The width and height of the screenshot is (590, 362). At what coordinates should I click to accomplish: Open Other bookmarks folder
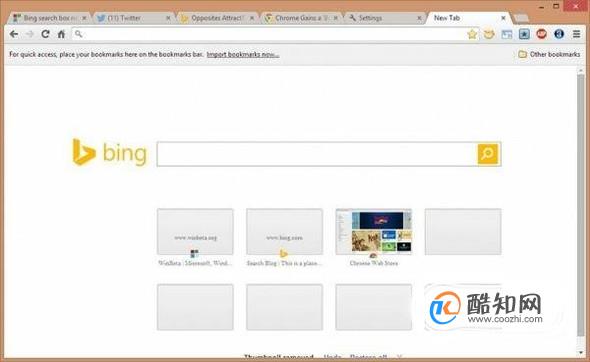[x=549, y=55]
